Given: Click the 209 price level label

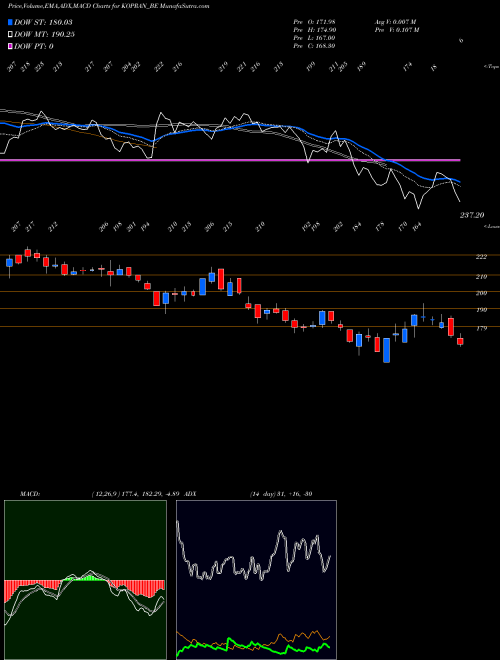Looking at the screenshot, I should [481, 293].
